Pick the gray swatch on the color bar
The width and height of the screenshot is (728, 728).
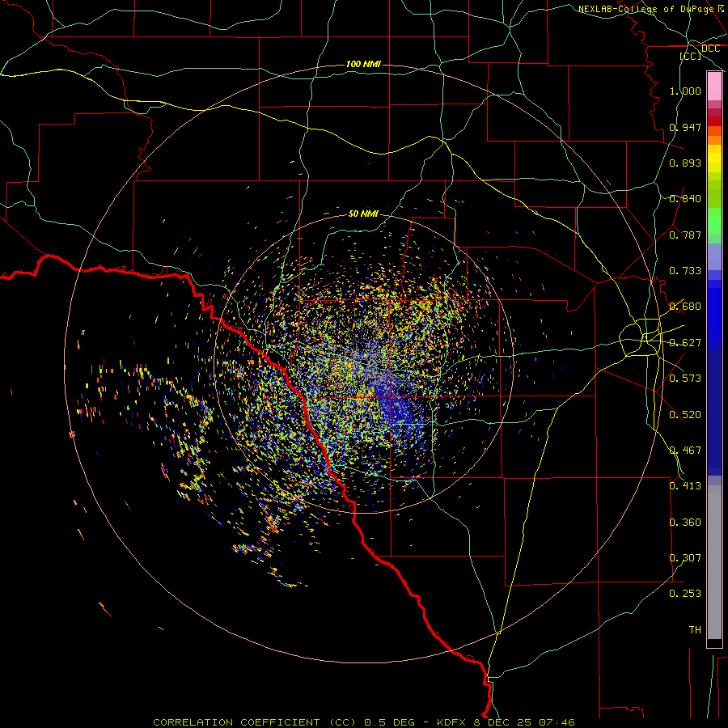[714, 562]
